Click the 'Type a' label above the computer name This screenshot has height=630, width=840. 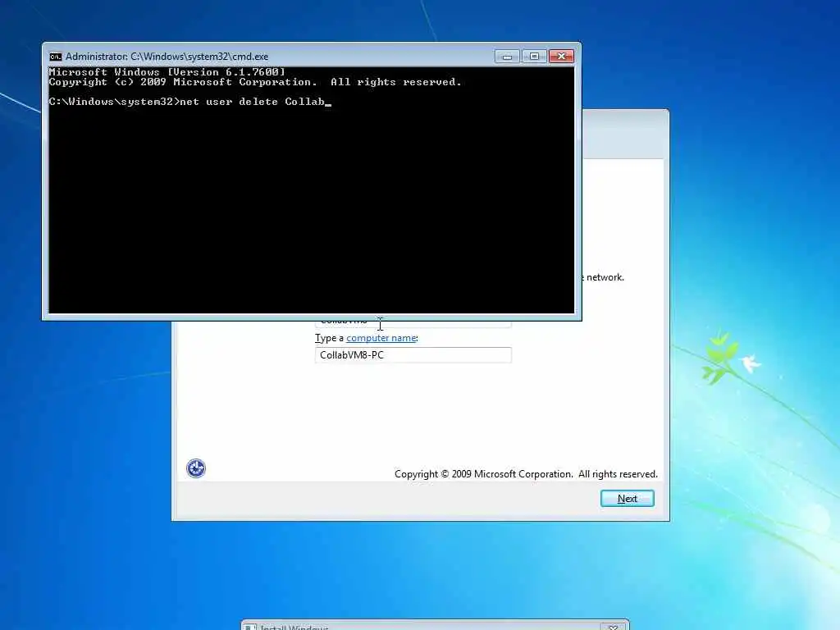pos(329,338)
